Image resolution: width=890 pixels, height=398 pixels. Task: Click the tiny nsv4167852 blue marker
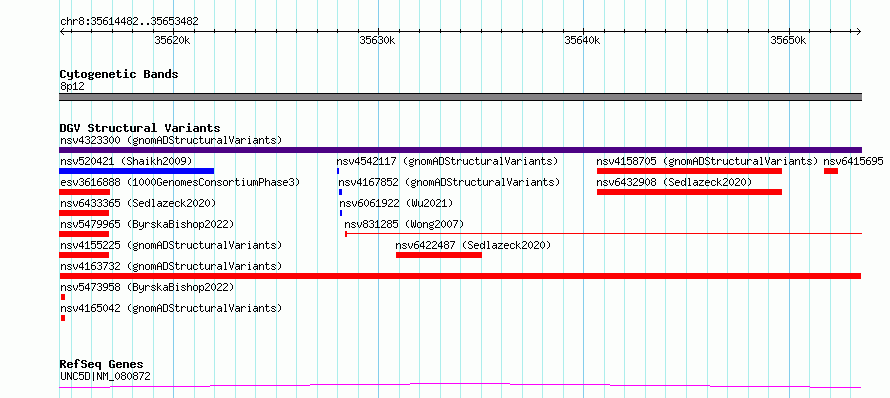pyautogui.click(x=340, y=192)
